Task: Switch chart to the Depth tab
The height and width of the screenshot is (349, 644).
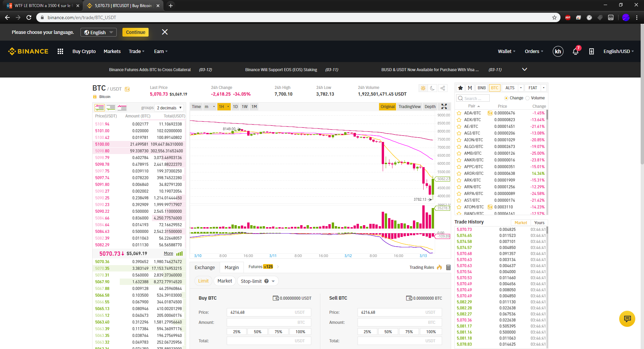Action: (x=430, y=107)
